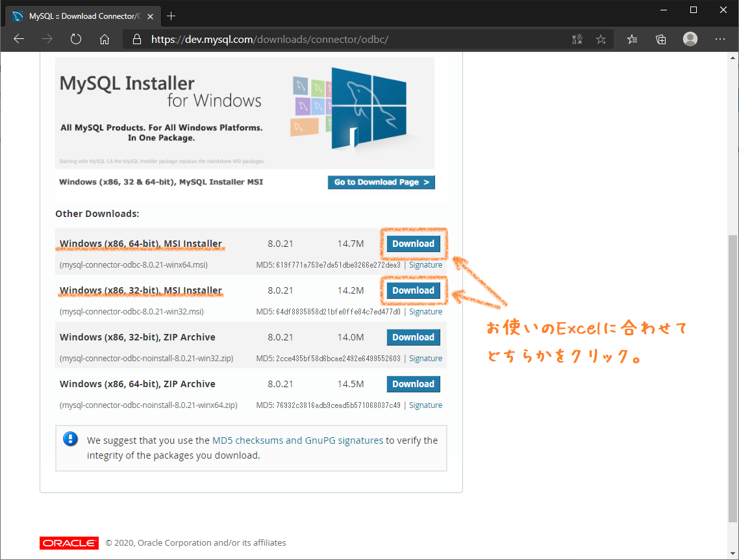Screen dimensions: 739x560
Task: Download the 64-bit MSI Installer
Action: pyautogui.click(x=413, y=244)
